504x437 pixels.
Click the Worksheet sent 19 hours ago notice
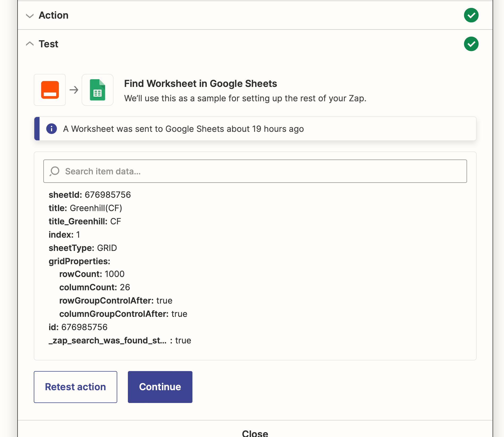click(255, 129)
